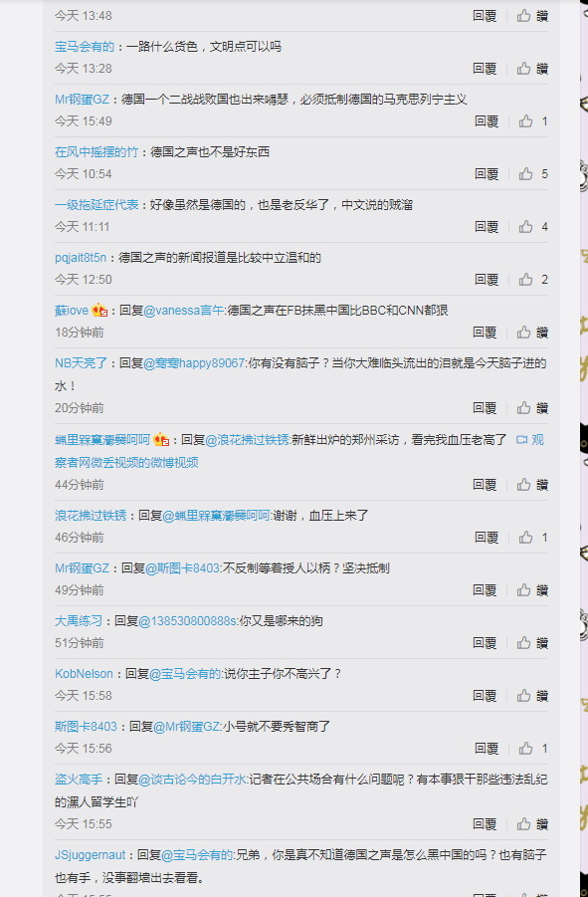Screen dimensions: 588x897
Task: Like 斯图卡8403's 小号 comment
Action: point(533,749)
